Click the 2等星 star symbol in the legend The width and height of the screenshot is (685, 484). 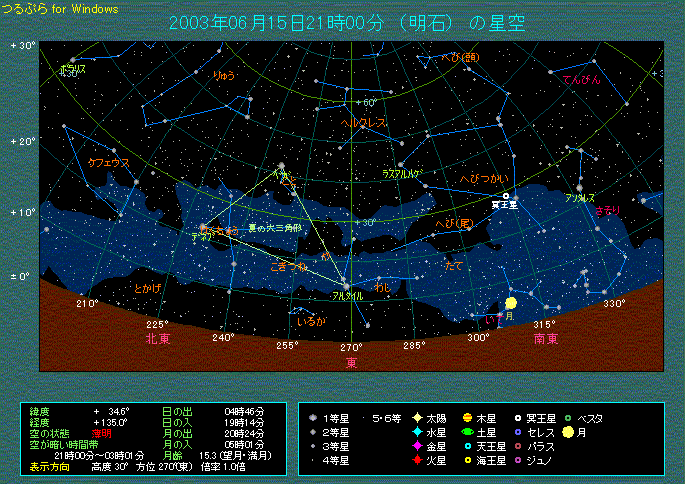[313, 432]
